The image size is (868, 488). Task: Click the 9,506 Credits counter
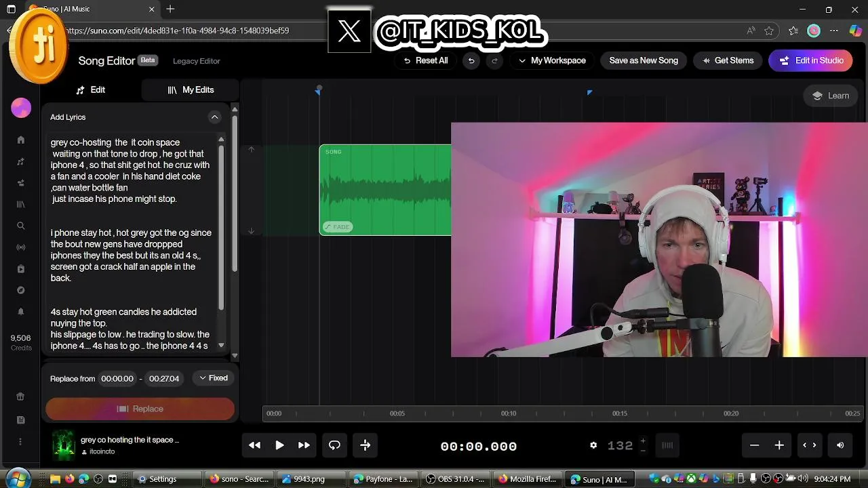pos(21,342)
